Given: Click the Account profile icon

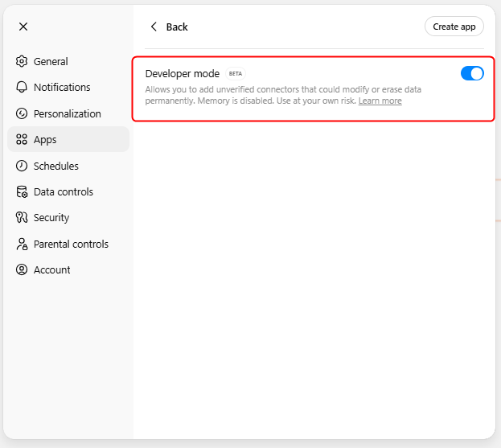Looking at the screenshot, I should tap(22, 269).
